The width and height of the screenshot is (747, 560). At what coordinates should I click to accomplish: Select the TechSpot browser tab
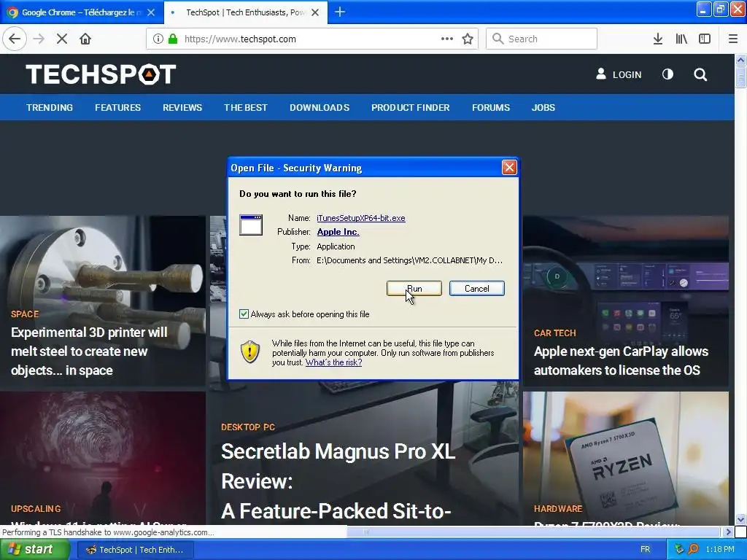(x=245, y=12)
